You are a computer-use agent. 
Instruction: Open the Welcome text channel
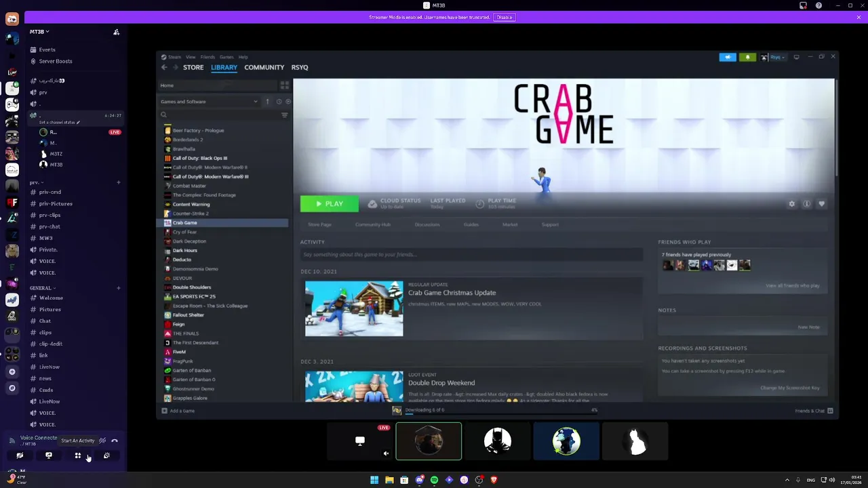(51, 298)
